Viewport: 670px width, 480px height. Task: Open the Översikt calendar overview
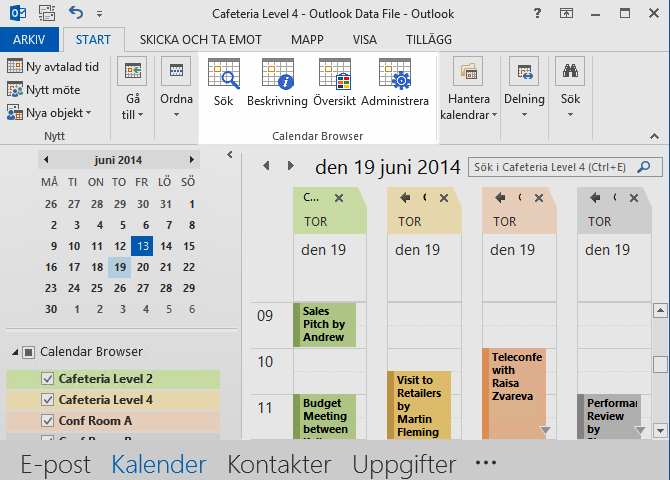pyautogui.click(x=335, y=83)
